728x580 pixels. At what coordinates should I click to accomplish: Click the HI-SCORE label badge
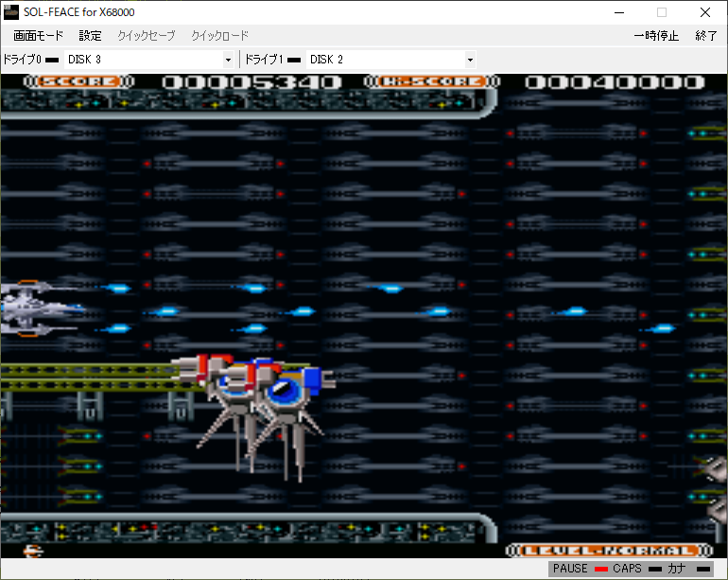432,81
